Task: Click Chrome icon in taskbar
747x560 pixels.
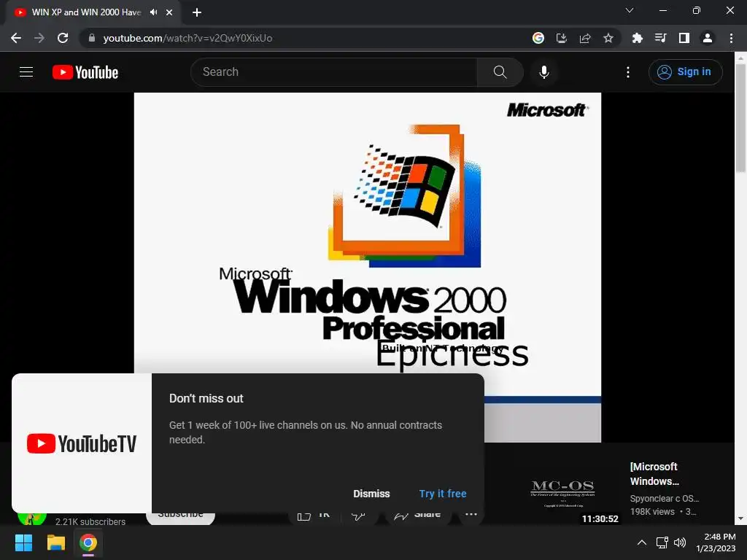Action: pyautogui.click(x=88, y=542)
